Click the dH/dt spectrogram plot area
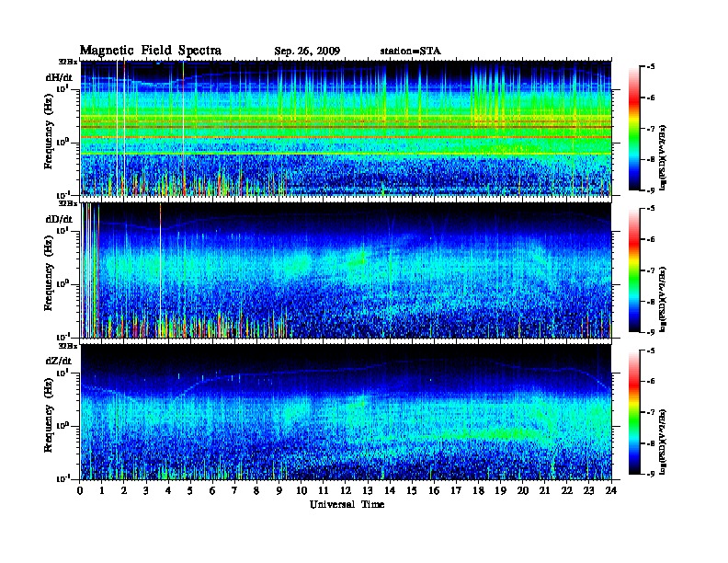The image size is (728, 563). pyautogui.click(x=346, y=128)
